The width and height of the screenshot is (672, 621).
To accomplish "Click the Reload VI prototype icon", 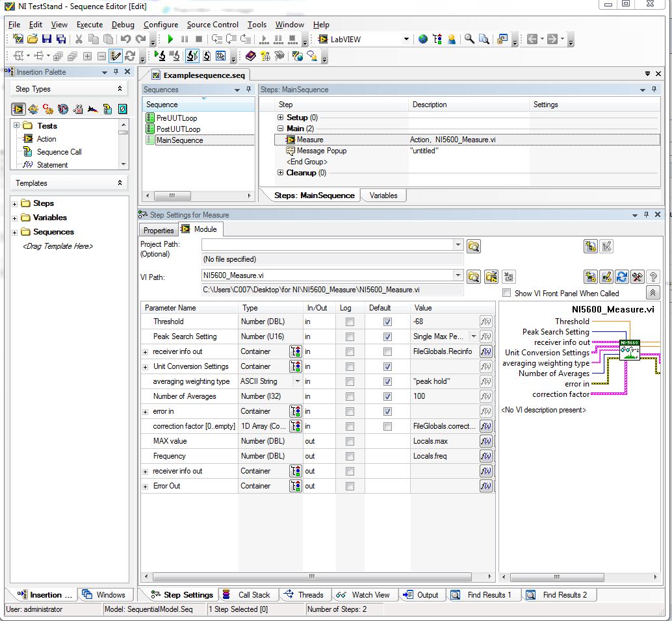I will coord(622,277).
